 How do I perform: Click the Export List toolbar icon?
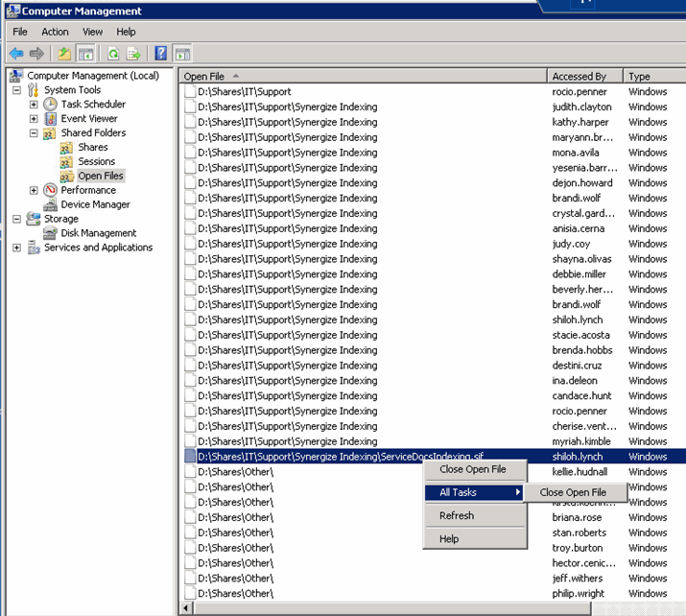pyautogui.click(x=133, y=54)
